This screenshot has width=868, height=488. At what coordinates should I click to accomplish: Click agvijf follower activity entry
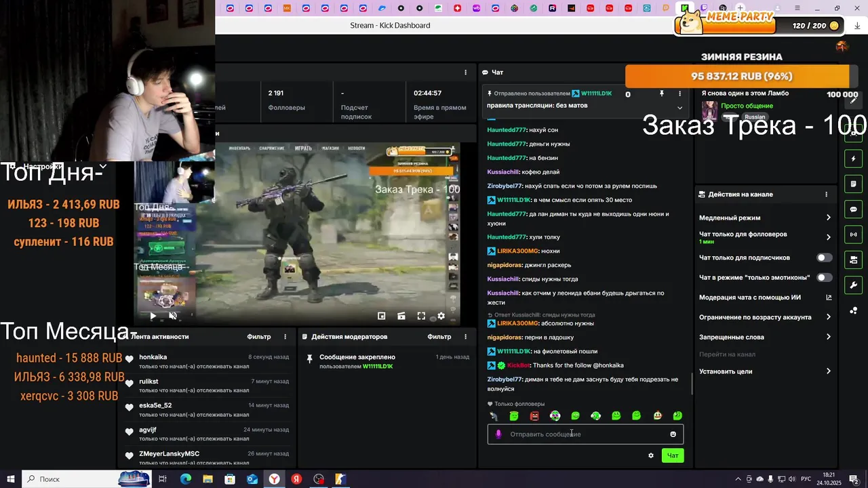pyautogui.click(x=208, y=434)
